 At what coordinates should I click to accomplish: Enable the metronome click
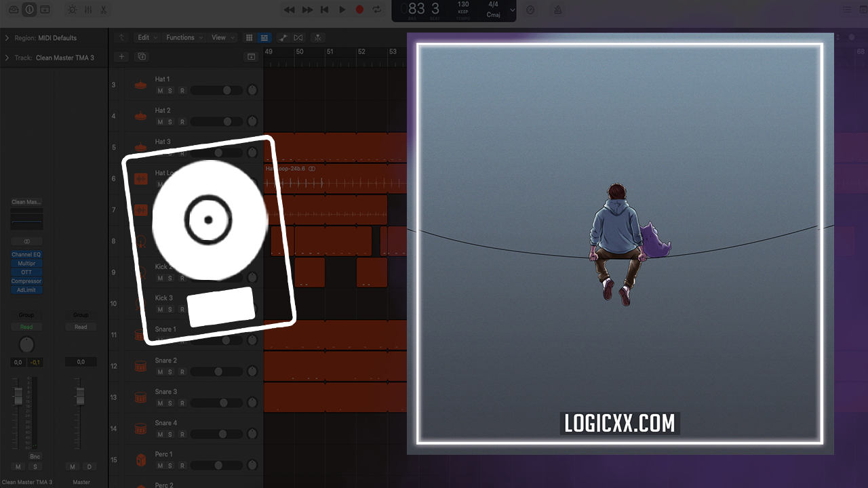(x=557, y=9)
